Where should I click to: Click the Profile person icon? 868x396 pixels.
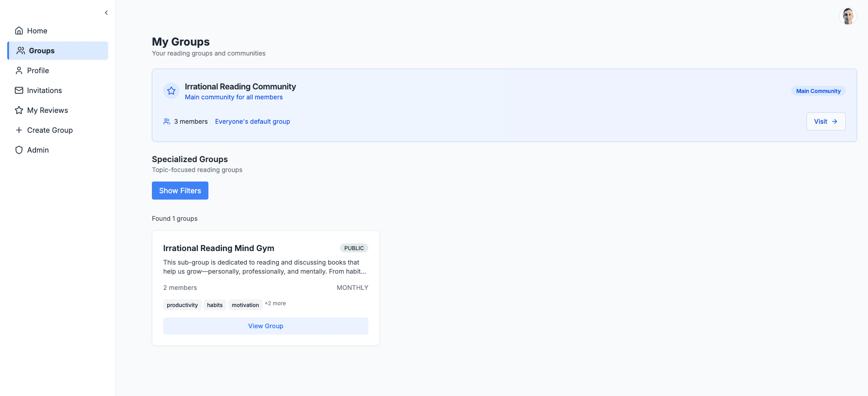point(19,70)
